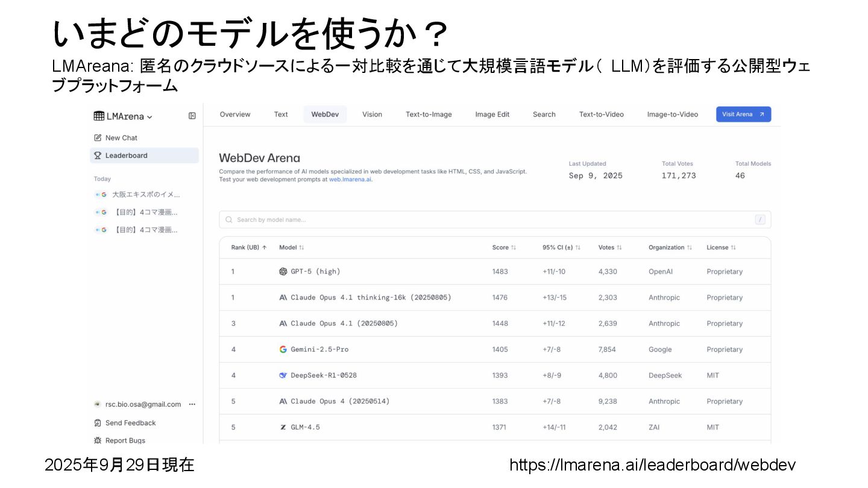Follow the web.lmarena.ai link
The width and height of the screenshot is (868, 488).
pos(350,179)
